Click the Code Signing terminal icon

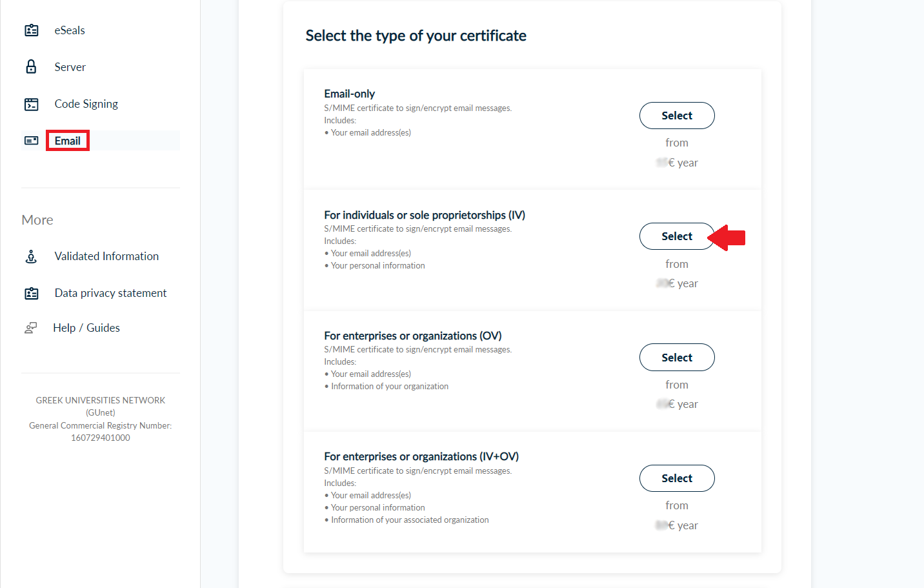coord(31,104)
